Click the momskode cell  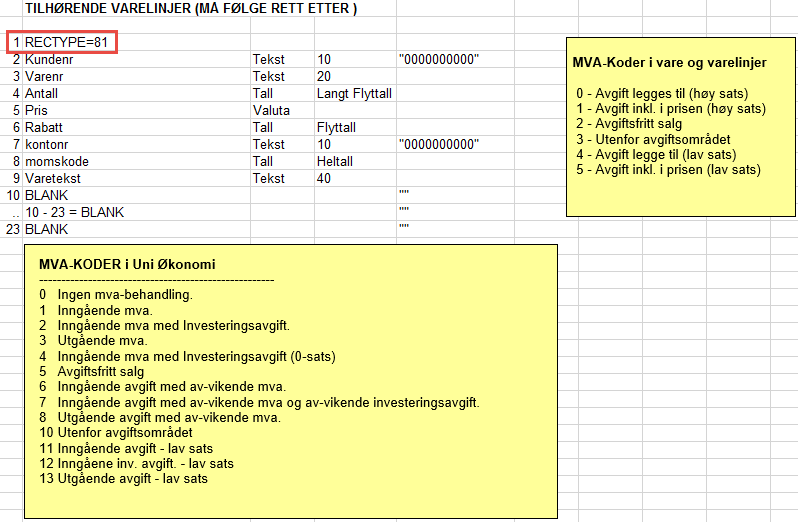pyautogui.click(x=55, y=162)
